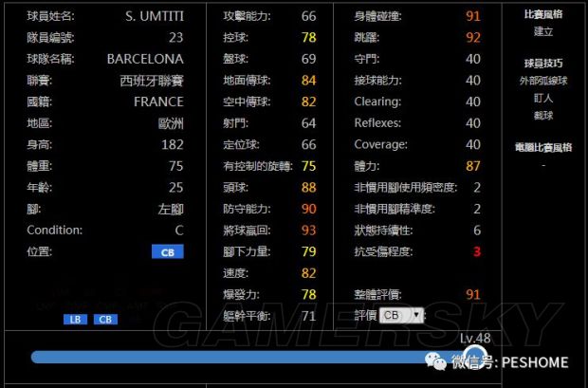Click 射門 value 64
588x388 pixels.
pos(308,123)
